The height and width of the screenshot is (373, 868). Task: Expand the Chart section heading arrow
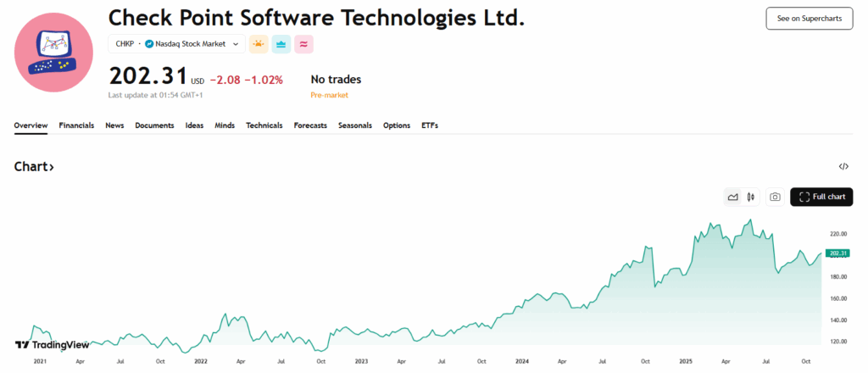click(51, 167)
